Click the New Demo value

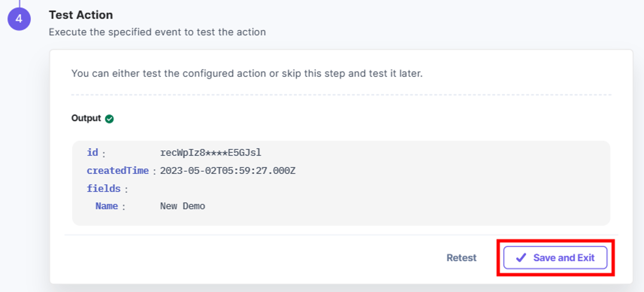pos(182,206)
